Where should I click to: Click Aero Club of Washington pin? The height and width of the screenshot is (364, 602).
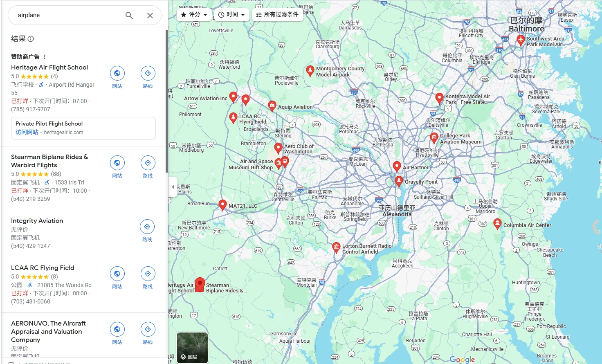tap(278, 148)
